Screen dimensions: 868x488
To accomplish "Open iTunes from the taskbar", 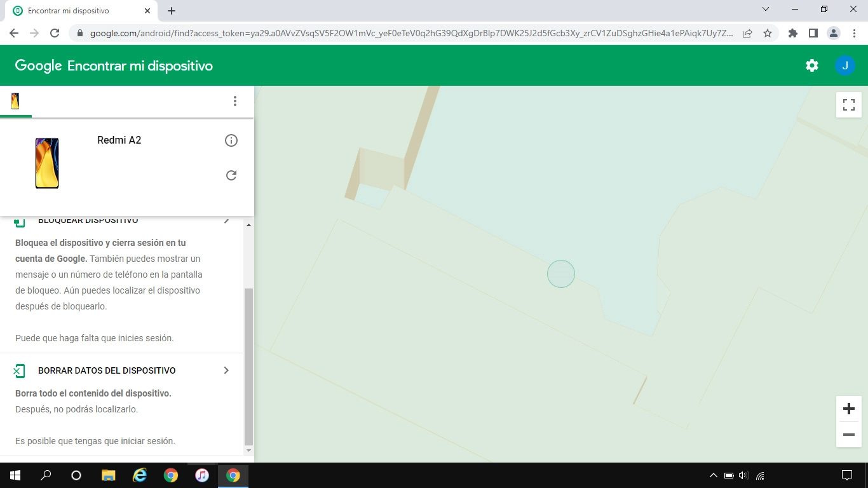I will (202, 475).
